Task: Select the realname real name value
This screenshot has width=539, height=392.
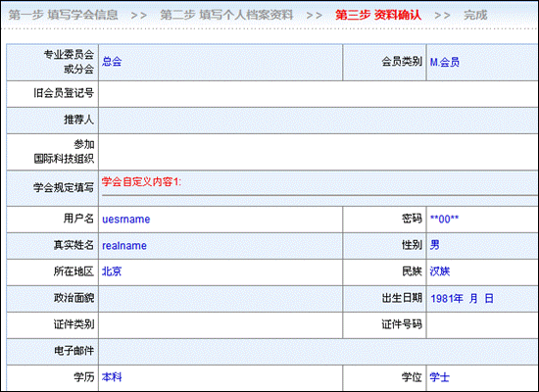Action: [x=124, y=246]
